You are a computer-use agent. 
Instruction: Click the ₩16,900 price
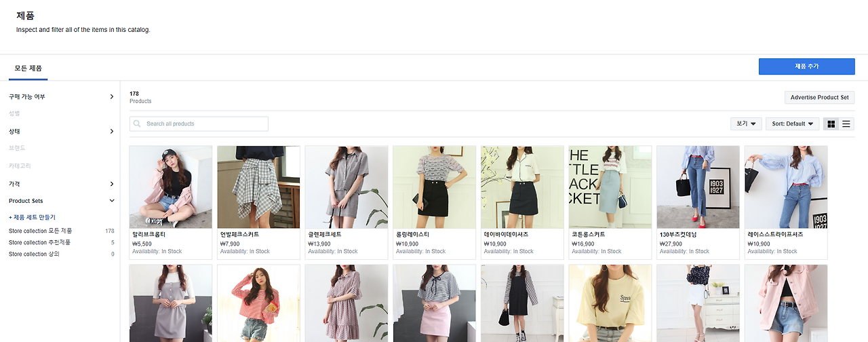(583, 243)
